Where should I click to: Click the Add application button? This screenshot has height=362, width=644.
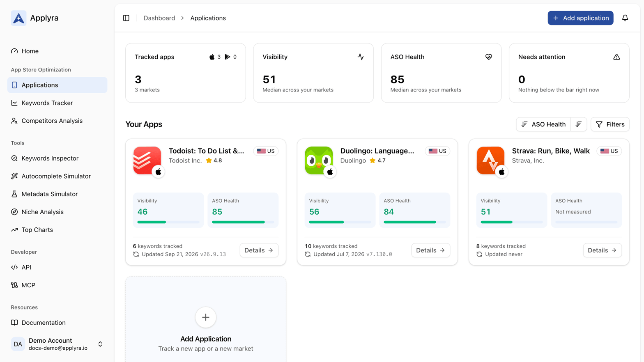[x=580, y=18]
